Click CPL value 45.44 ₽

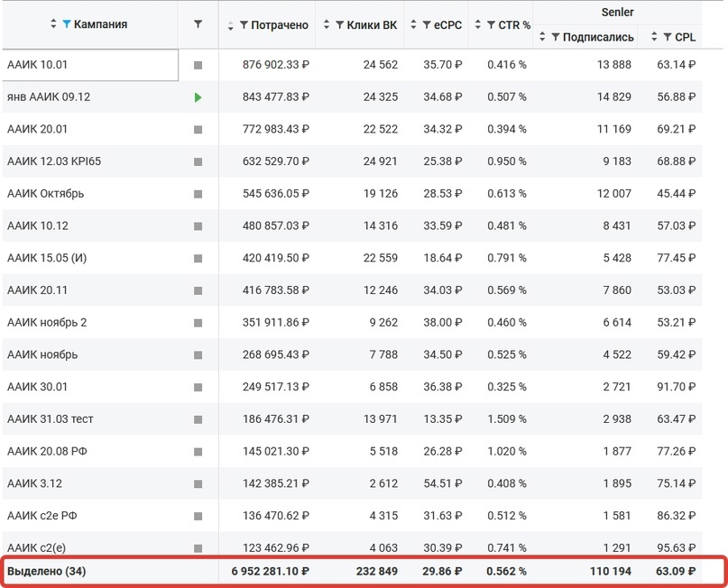pos(676,194)
